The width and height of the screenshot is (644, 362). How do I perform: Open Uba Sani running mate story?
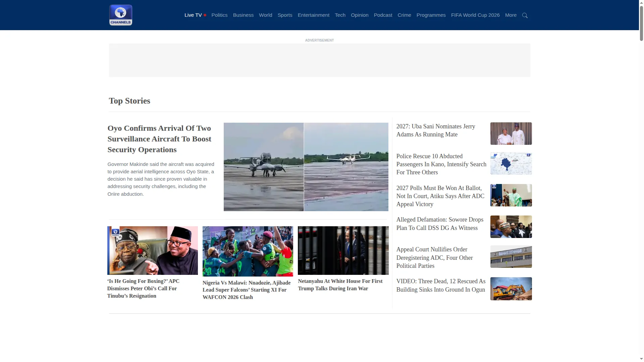436,130
